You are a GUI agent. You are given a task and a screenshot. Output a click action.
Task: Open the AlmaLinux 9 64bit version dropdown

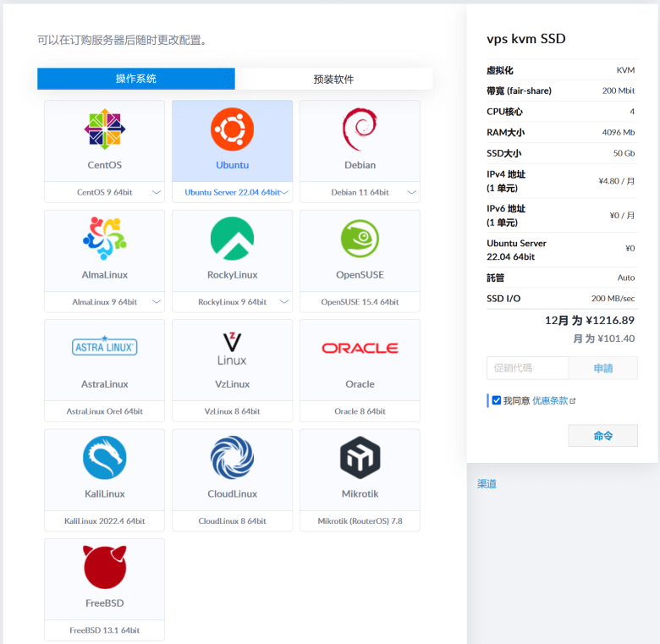[x=157, y=302]
